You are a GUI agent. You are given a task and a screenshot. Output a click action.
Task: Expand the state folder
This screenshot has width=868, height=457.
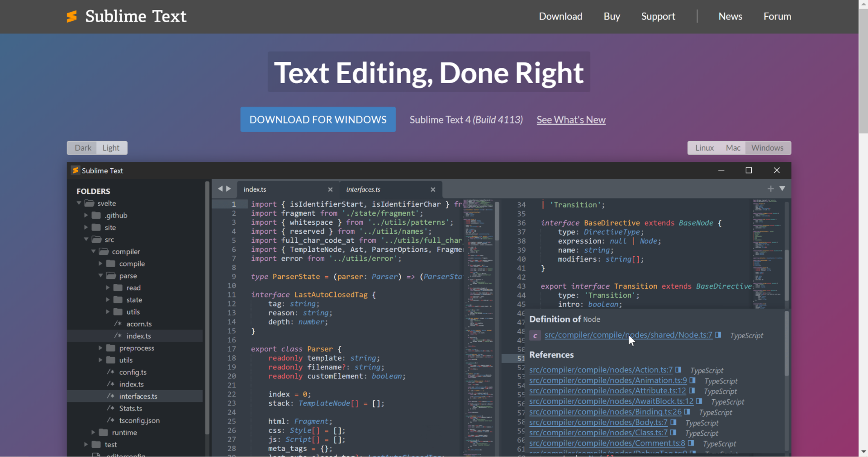[x=108, y=300]
